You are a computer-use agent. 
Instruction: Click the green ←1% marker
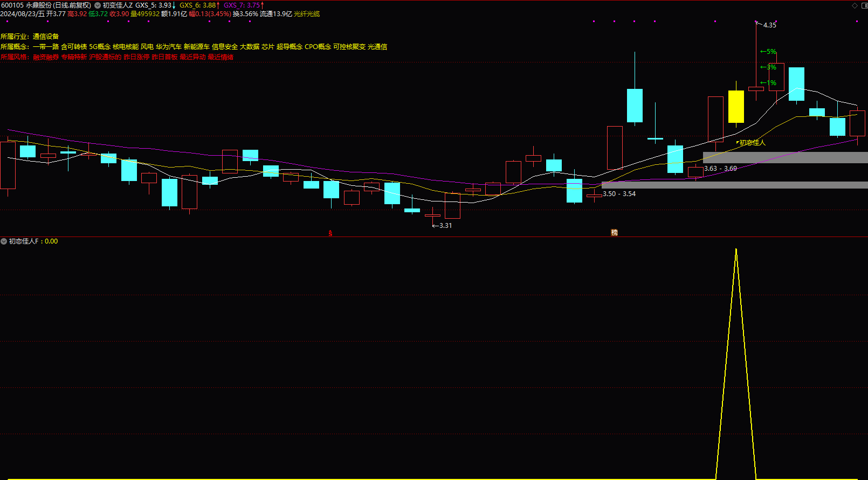tap(768, 83)
